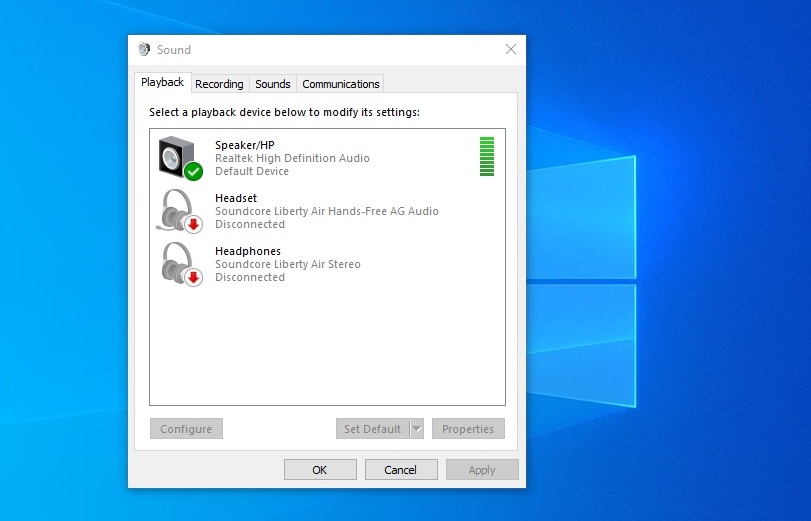
Task: Click the Headphones device icon
Action: (177, 262)
